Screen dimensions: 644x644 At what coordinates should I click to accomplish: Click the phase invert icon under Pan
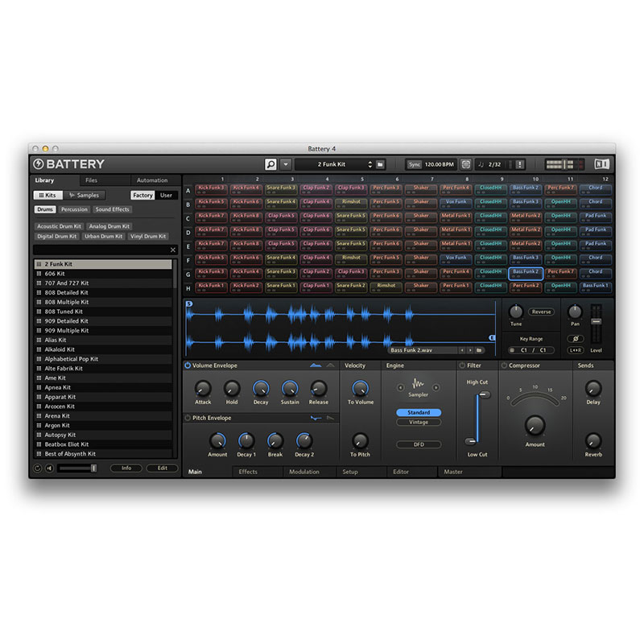pos(575,339)
